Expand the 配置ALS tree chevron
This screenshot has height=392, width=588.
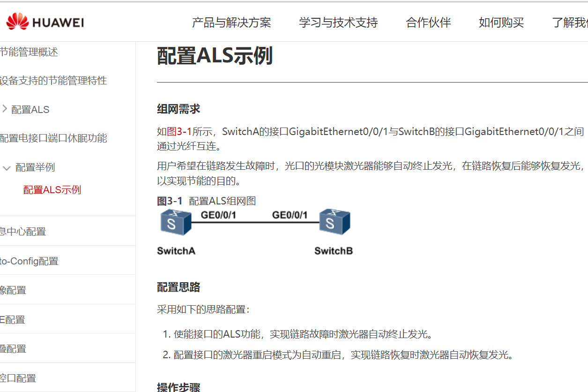[5, 109]
